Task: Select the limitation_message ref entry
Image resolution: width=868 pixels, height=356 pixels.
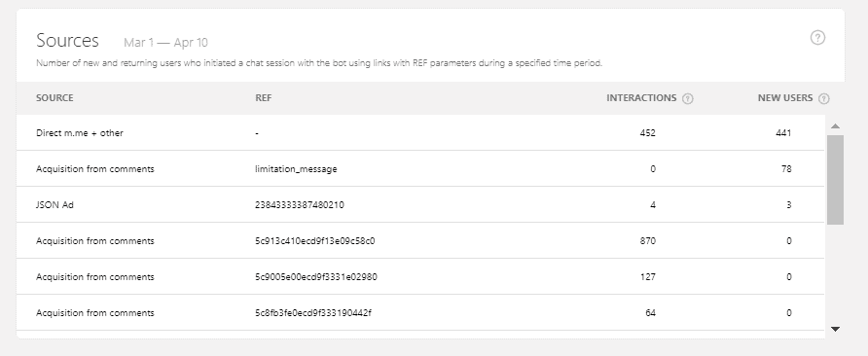Action: click(296, 169)
